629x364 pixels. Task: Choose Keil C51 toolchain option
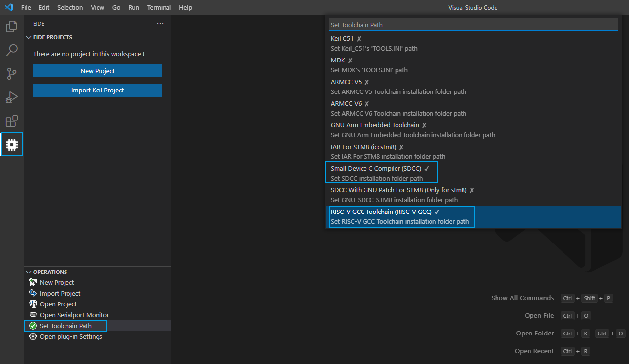[473, 43]
